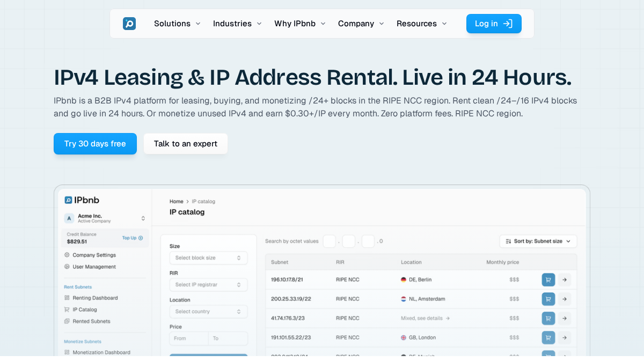644x362 pixels.
Task: Click the IPbnb logo icon in navbar
Action: coord(129,24)
